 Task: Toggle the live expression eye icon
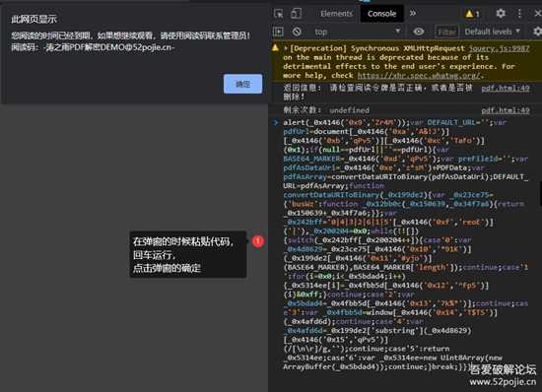click(419, 32)
